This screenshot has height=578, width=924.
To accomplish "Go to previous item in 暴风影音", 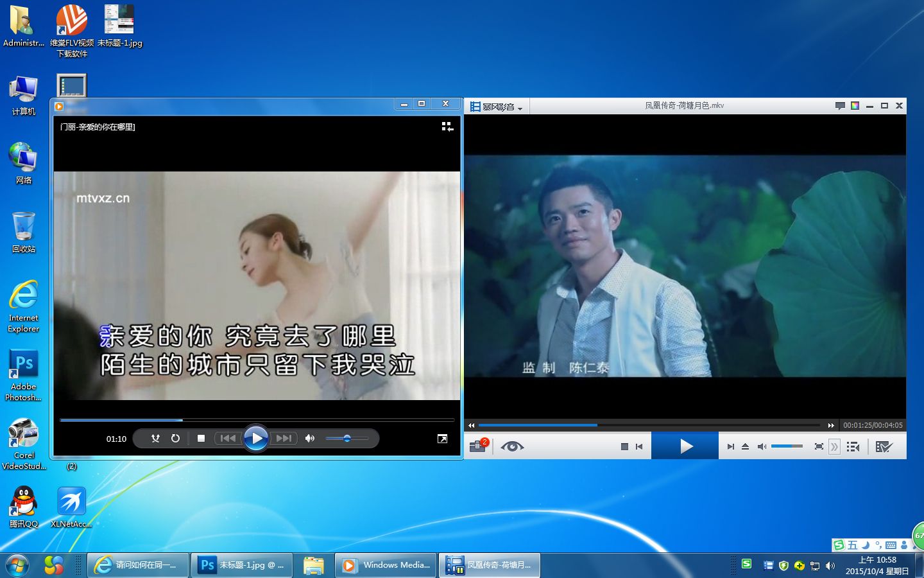I will coord(639,446).
